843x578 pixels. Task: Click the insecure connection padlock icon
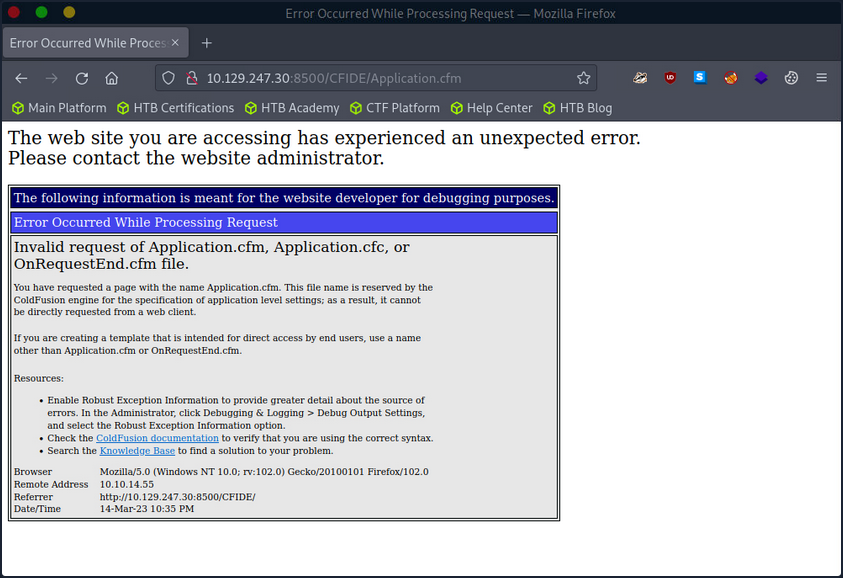[190, 78]
